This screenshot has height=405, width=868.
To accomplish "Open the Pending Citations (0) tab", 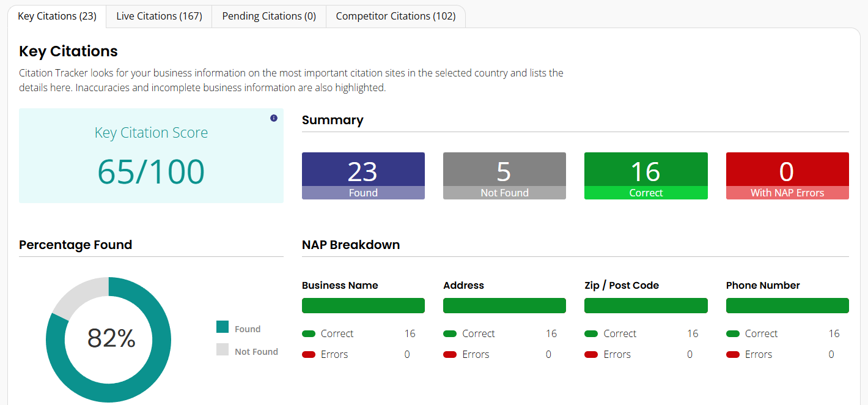I will pos(269,17).
